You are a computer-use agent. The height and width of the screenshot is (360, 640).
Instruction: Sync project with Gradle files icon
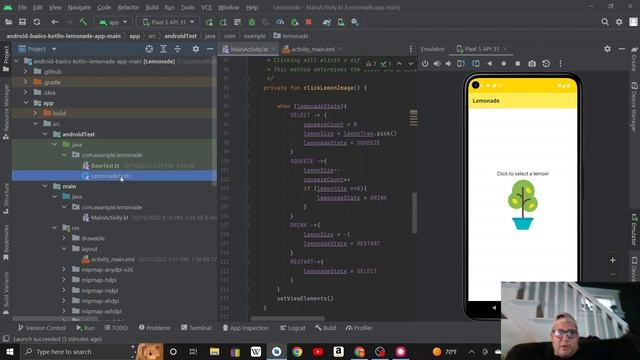pyautogui.click(x=327, y=22)
